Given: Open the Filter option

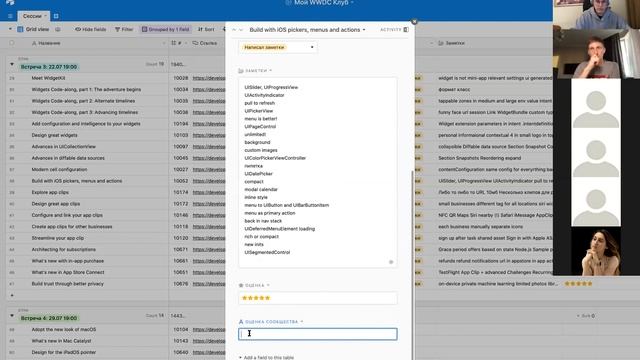Looking at the screenshot, I should (124, 29).
